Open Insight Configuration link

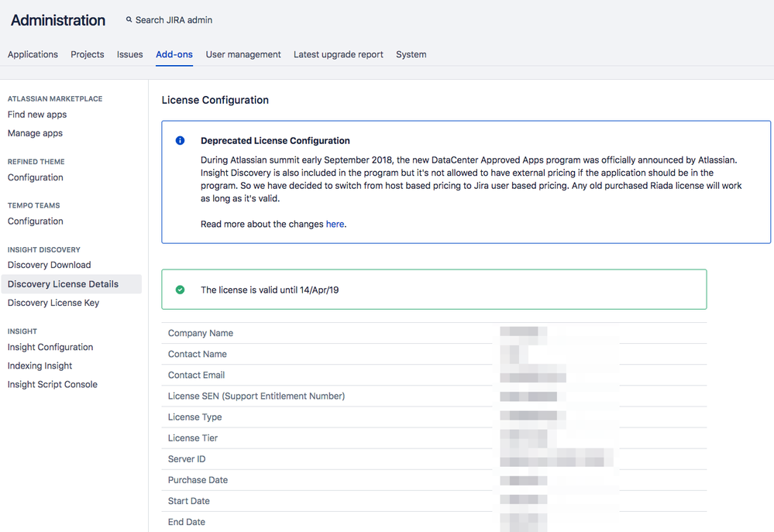pos(50,348)
